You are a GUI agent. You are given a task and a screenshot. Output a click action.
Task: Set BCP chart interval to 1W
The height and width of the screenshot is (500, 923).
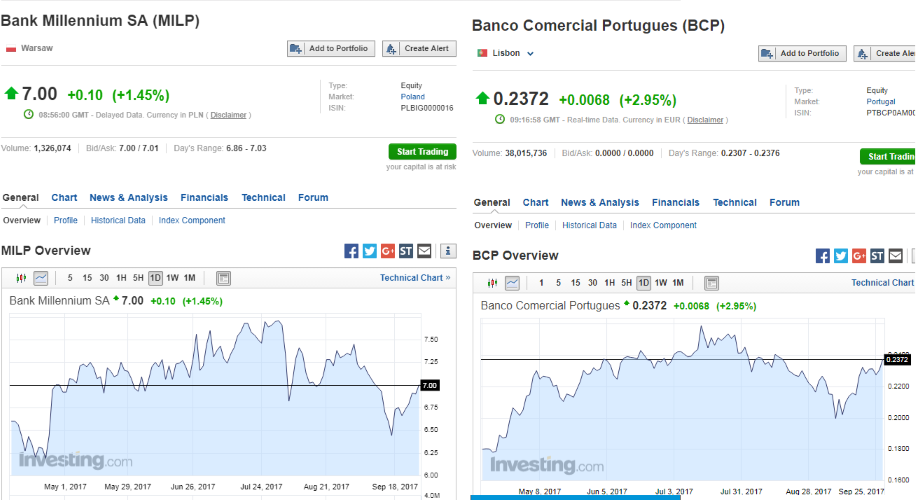[661, 283]
